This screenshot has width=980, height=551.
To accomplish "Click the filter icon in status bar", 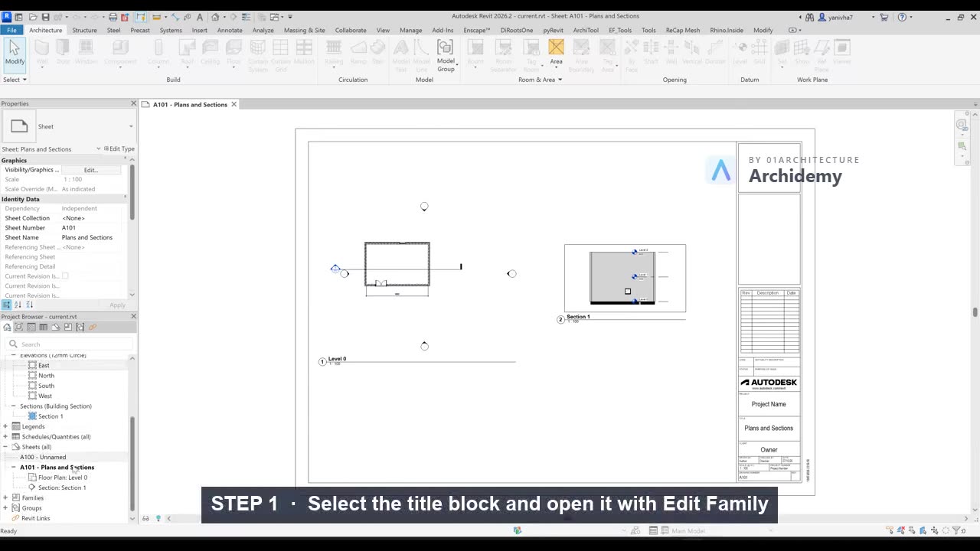I will (956, 530).
